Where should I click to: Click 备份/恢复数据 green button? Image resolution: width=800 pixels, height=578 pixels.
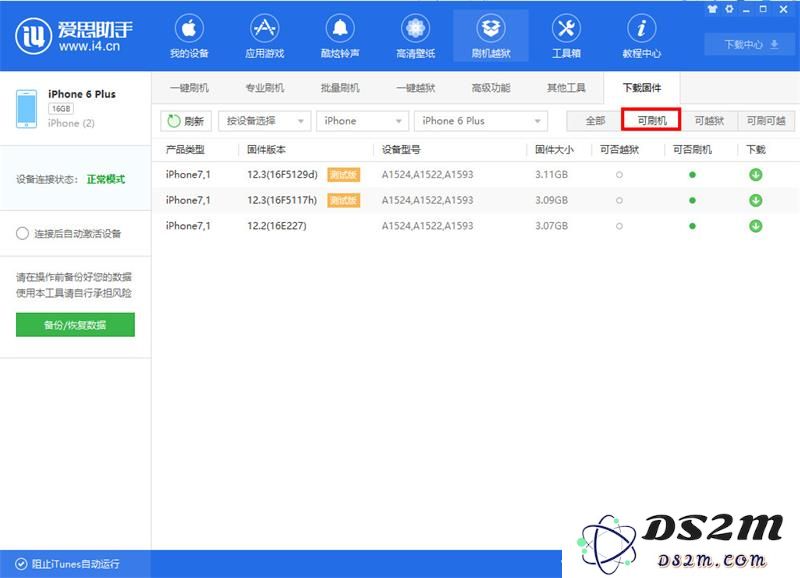coord(76,325)
